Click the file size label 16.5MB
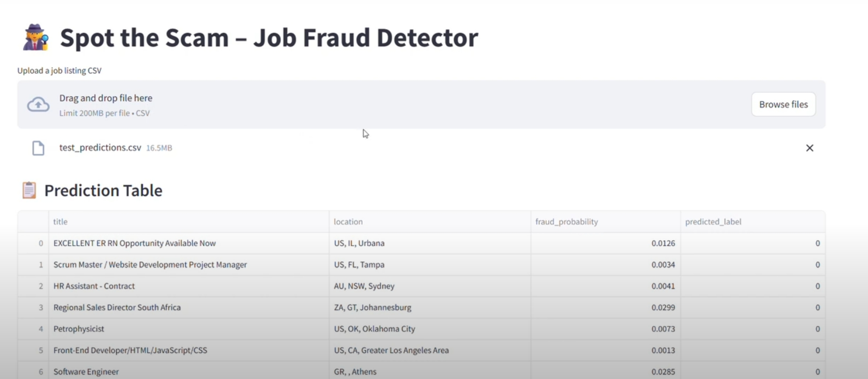This screenshot has width=868, height=379. (159, 148)
